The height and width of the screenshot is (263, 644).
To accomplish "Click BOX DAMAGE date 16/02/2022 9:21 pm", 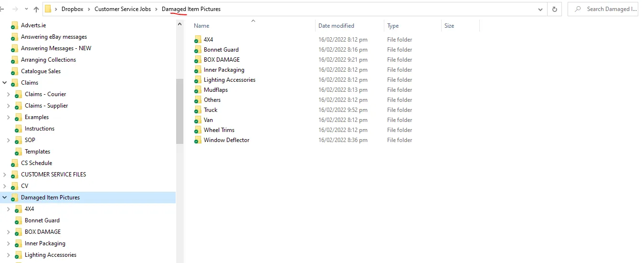I will pos(343,60).
